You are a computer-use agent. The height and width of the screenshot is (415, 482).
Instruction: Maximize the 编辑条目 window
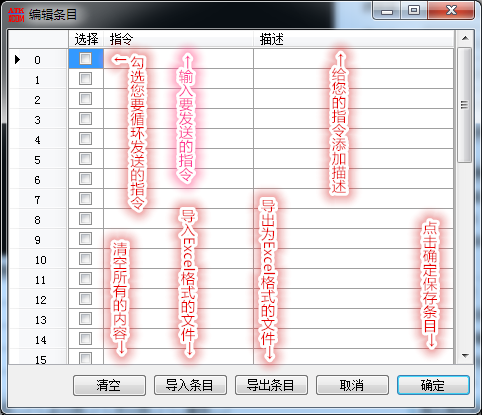[414, 11]
